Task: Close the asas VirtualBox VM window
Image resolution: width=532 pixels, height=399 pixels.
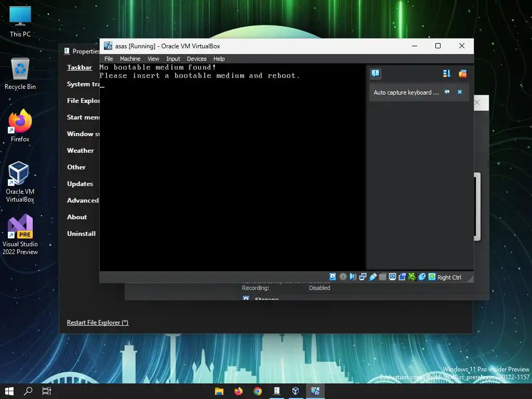Action: click(461, 46)
